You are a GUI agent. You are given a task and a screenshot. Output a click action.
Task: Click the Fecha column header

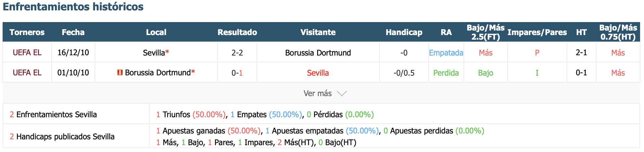[x=73, y=32]
